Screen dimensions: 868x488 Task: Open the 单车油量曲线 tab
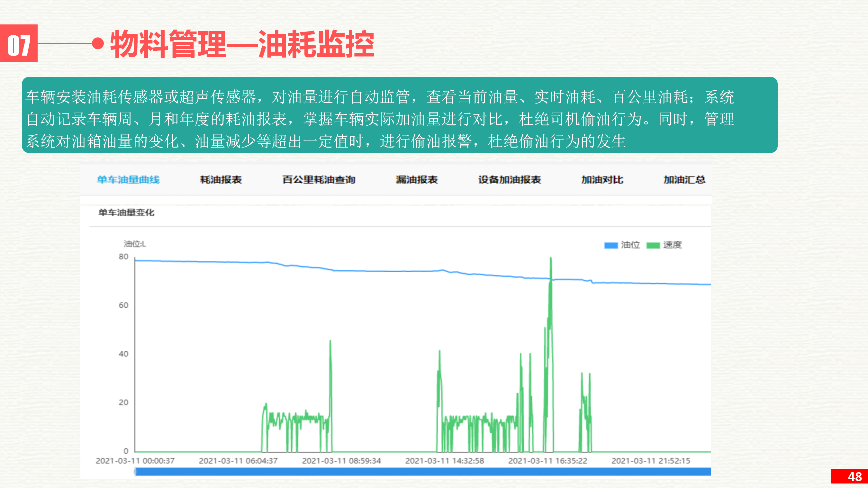tap(128, 180)
